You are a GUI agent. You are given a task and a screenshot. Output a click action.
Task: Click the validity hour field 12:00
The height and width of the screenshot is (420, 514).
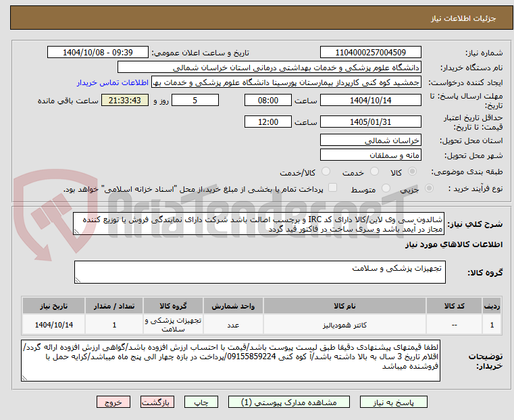pos(268,122)
